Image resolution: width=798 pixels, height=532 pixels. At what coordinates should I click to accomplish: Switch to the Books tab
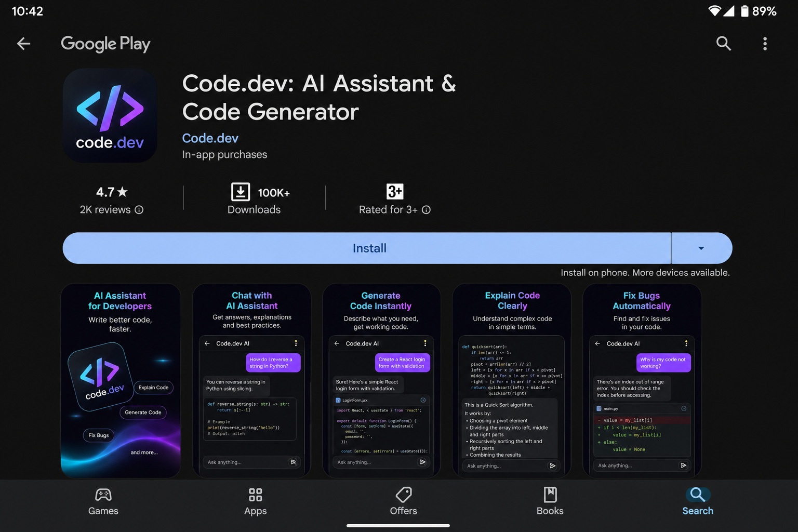550,502
